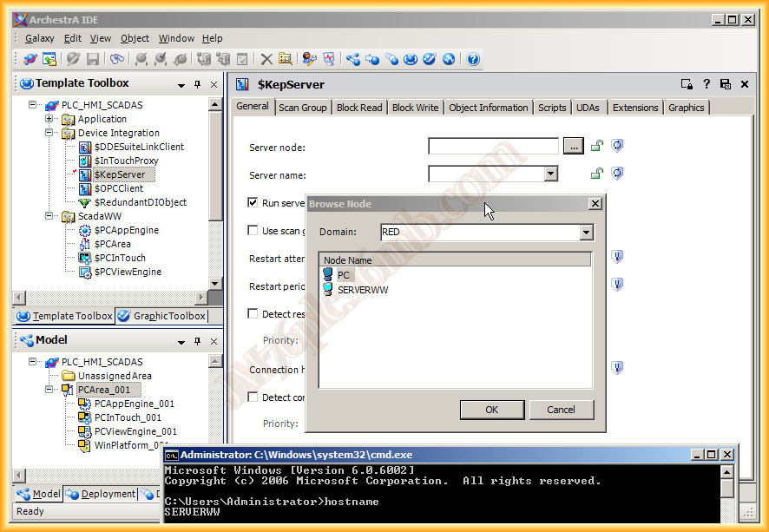This screenshot has width=769, height=532.
Task: Enable the Use scan group checkbox
Action: 253,231
